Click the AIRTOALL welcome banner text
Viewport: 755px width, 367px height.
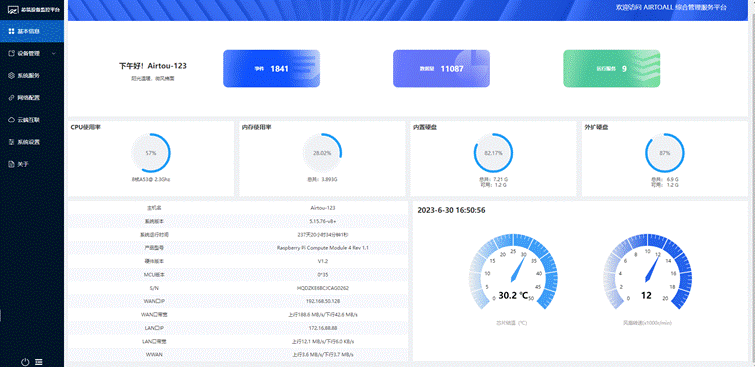[x=671, y=7]
